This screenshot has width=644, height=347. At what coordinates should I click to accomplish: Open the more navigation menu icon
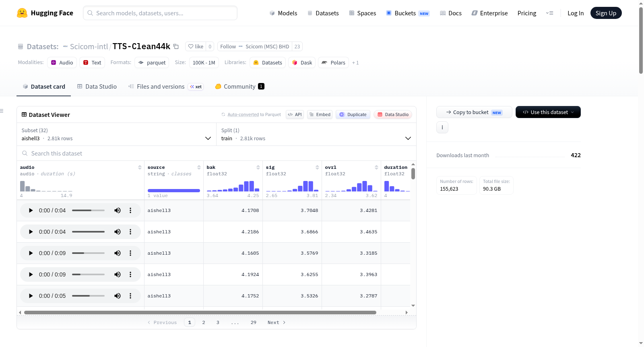click(x=549, y=13)
